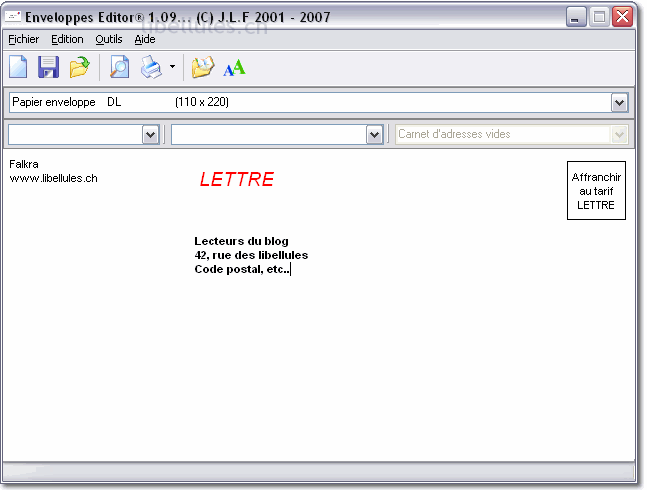Screen dimensions: 647x490
Task: Expand the second empty combo box arrow
Action: (374, 135)
